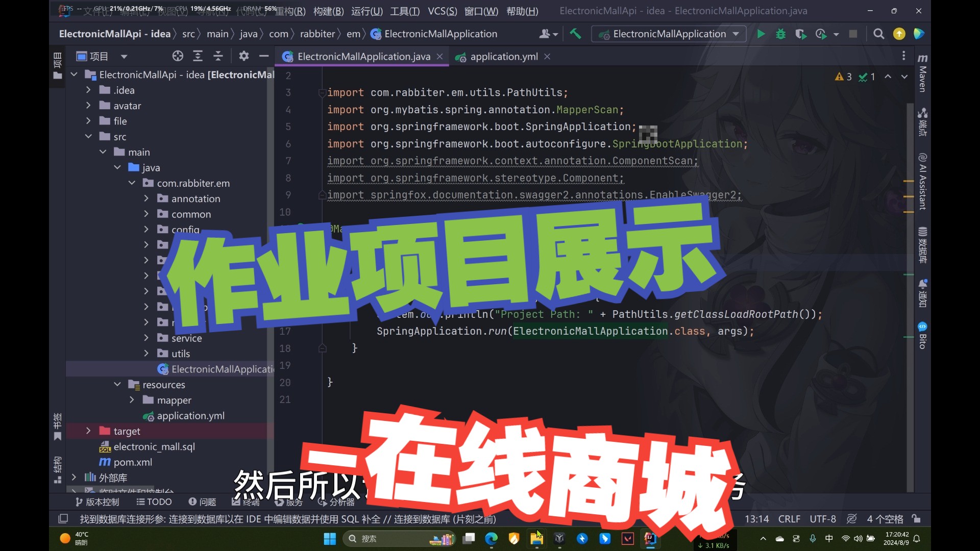Expand the config package folder

pyautogui.click(x=146, y=229)
